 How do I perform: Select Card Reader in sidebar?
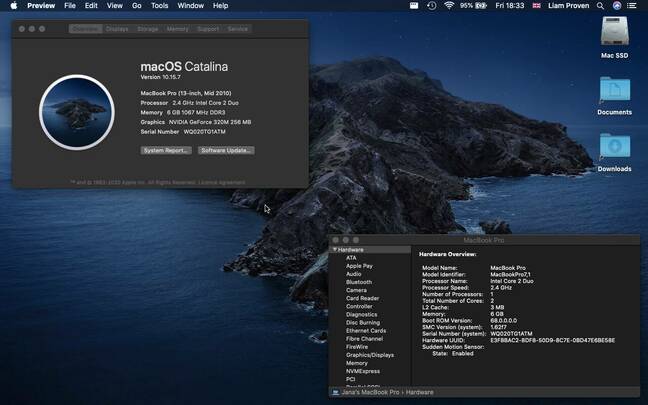tap(362, 298)
